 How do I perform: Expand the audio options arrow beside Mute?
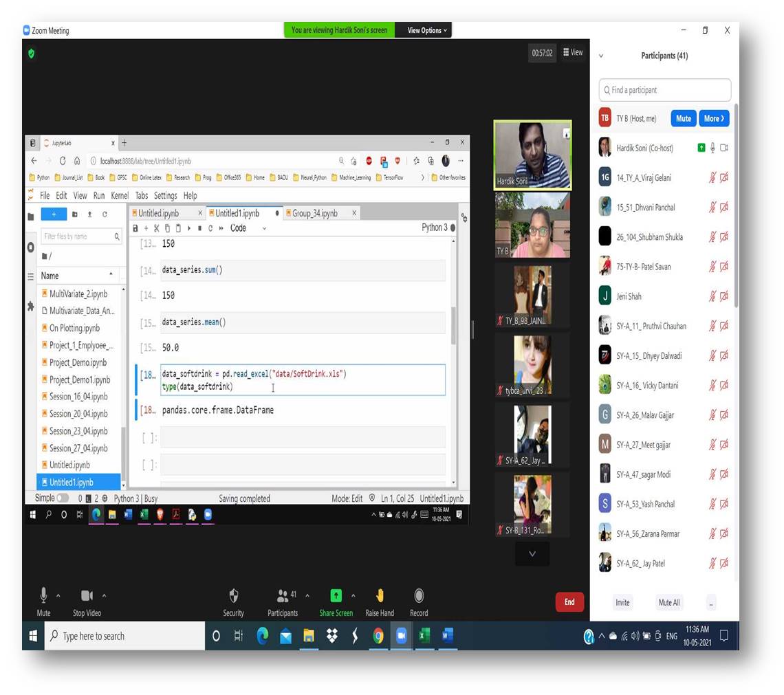point(58,595)
